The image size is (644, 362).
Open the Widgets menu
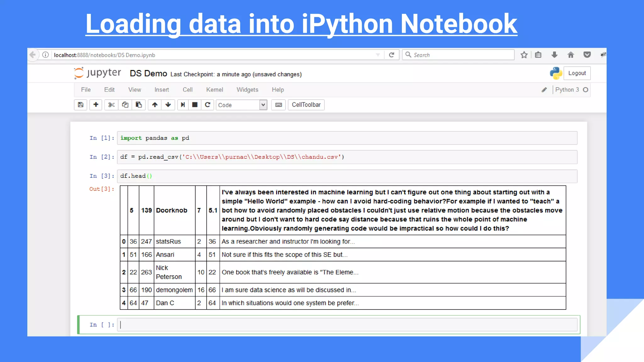pos(247,90)
